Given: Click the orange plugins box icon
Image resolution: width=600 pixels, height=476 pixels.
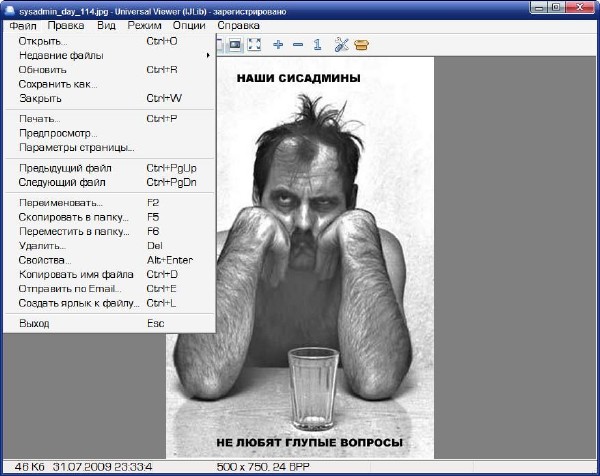Looking at the screenshot, I should pos(361,45).
